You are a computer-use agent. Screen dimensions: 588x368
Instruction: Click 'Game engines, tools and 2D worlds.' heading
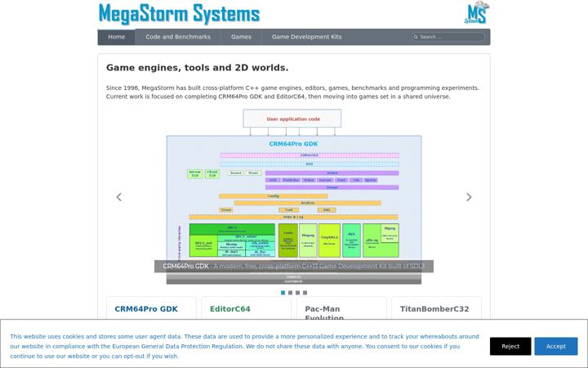tap(198, 68)
